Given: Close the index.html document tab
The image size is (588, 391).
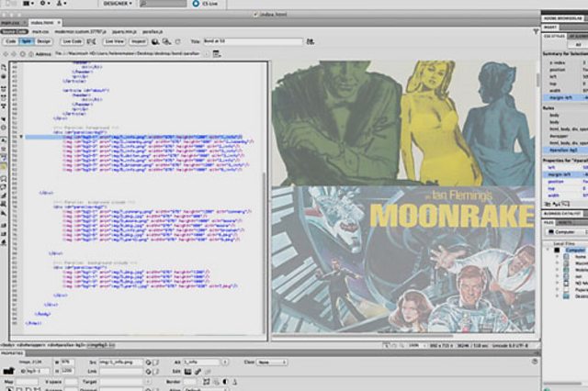Looking at the screenshot, I should coord(59,23).
